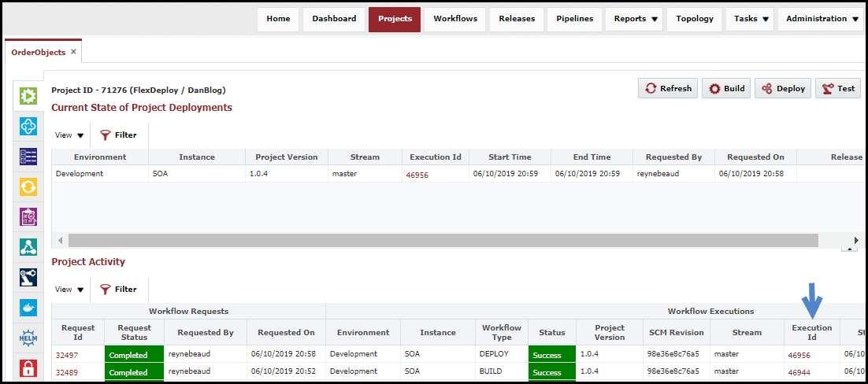Viewport: 868px width, 384px height.
Task: Open execution 46956 in Project Activity row
Action: 799,355
